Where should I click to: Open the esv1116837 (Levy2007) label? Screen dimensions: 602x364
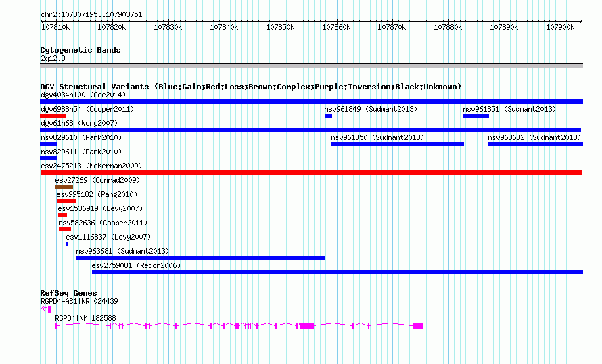(x=108, y=237)
